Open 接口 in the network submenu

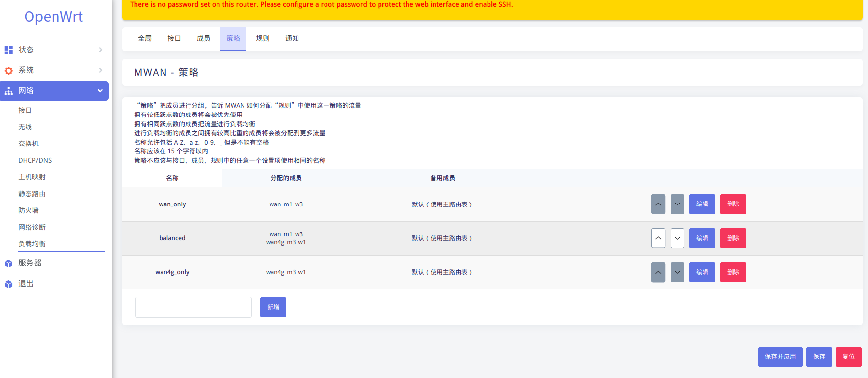[25, 110]
